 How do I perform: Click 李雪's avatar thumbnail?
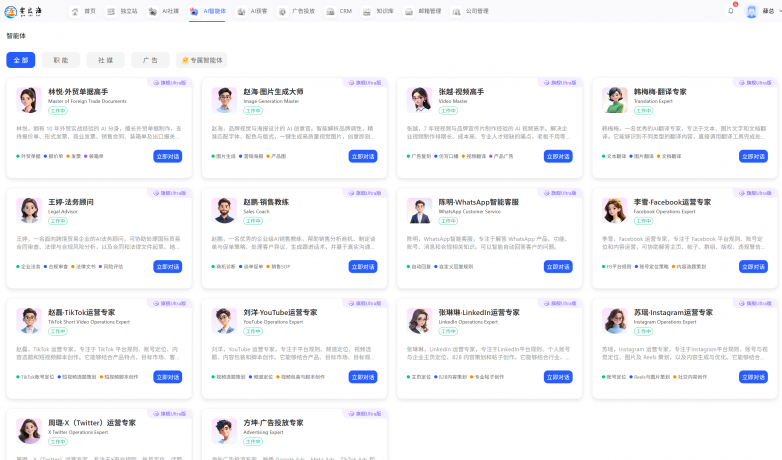point(615,210)
